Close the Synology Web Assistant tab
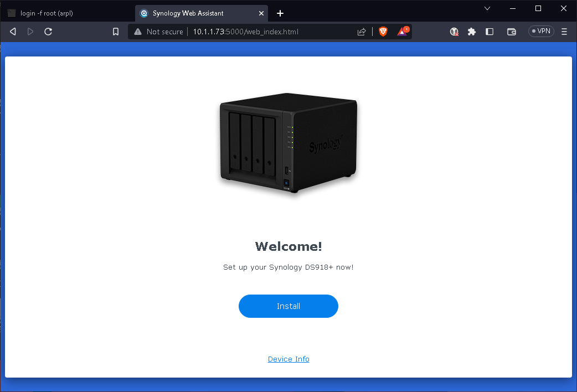 click(261, 13)
